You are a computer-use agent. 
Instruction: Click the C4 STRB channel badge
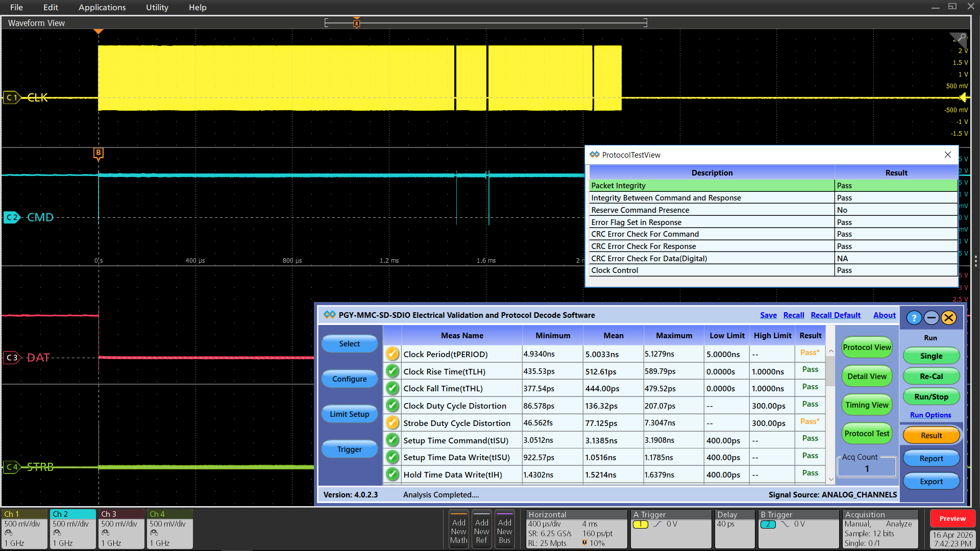pyautogui.click(x=11, y=467)
